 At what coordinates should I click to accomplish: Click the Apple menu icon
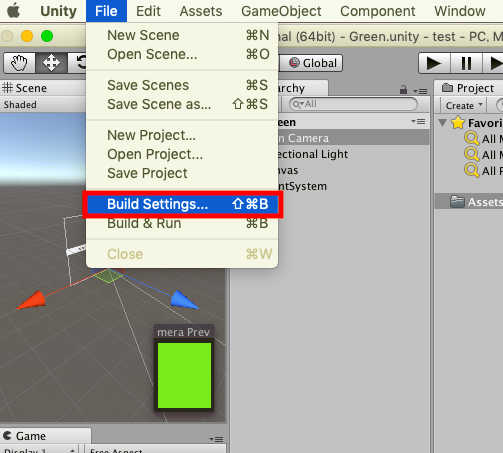pos(14,11)
